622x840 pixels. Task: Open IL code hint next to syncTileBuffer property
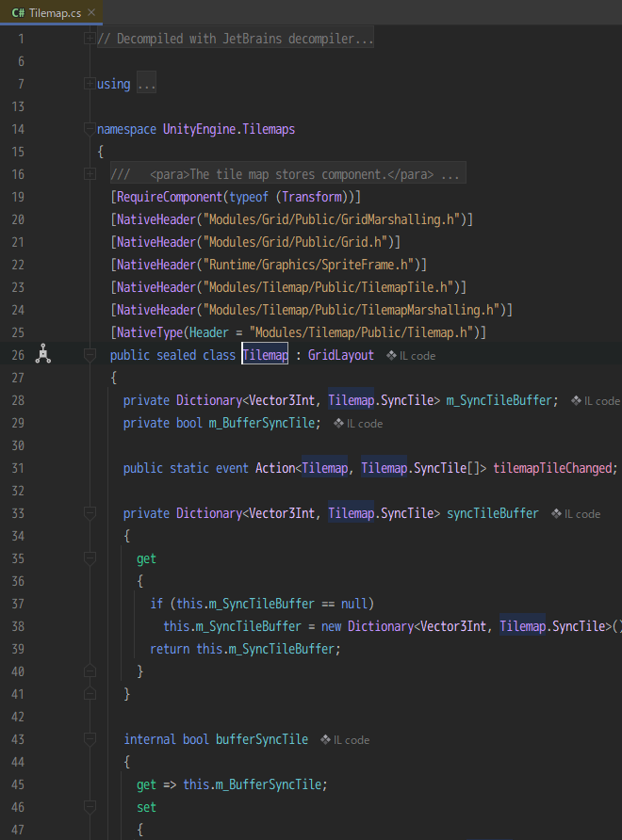[576, 514]
